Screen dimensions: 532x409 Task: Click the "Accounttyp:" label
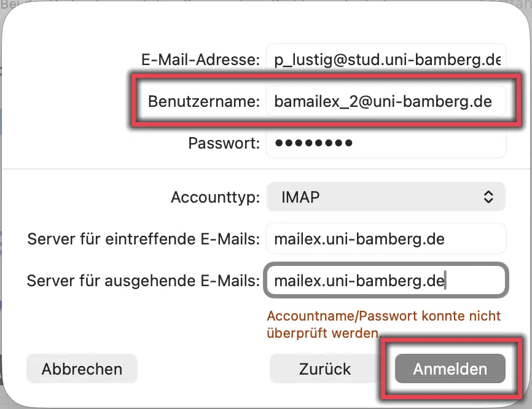point(216,197)
